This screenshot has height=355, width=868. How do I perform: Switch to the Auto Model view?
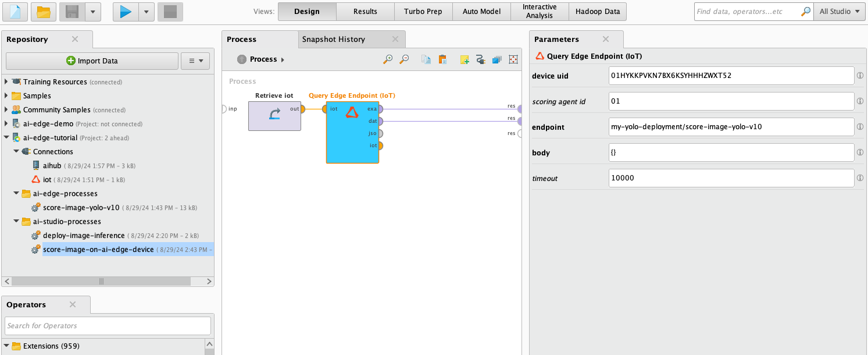[x=481, y=12]
